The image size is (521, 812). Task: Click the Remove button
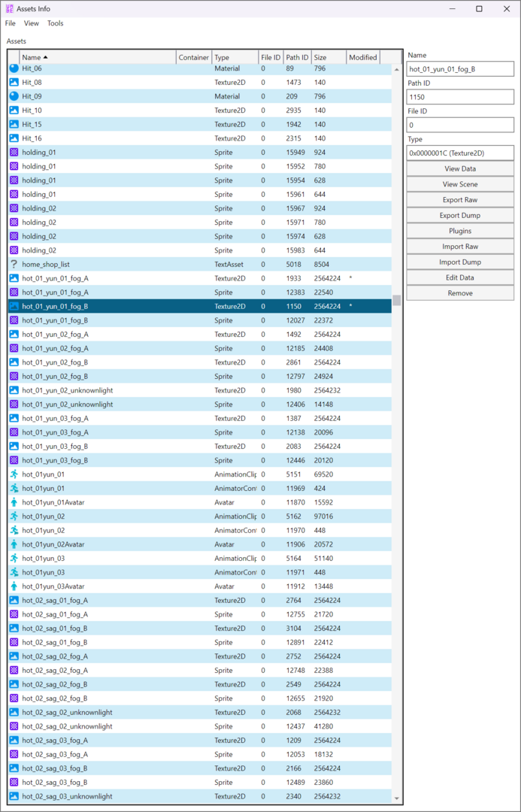point(460,293)
